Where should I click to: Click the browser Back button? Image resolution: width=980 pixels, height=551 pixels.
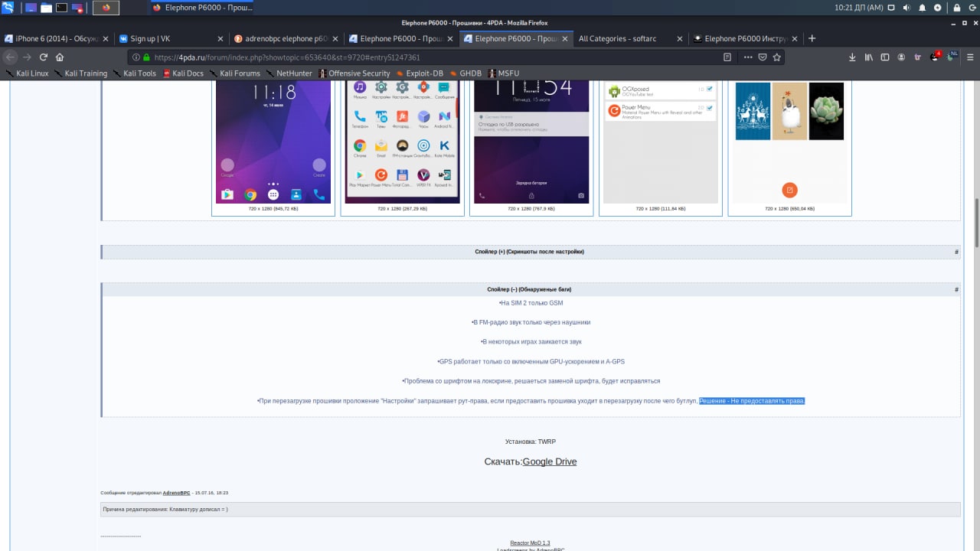coord(11,57)
